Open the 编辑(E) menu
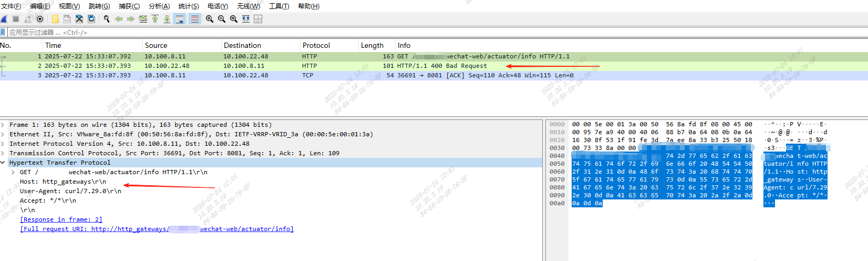The image size is (868, 261). (x=40, y=6)
